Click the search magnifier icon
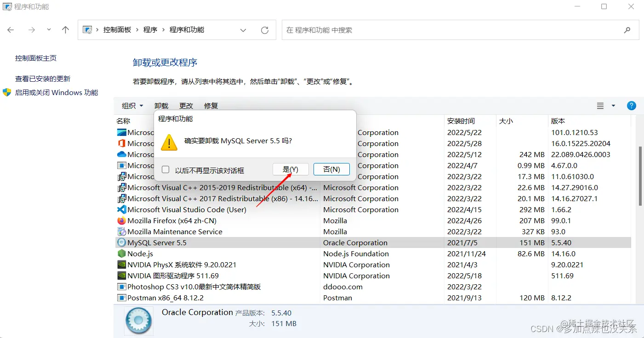 click(x=627, y=30)
